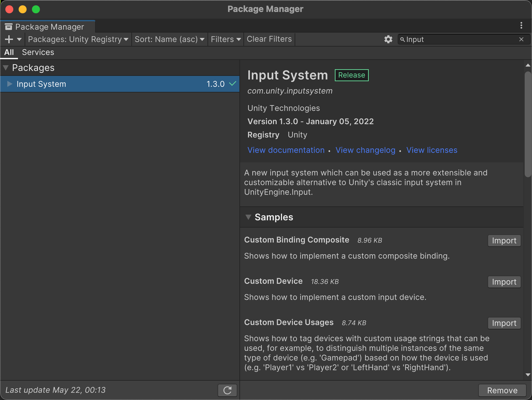This screenshot has width=532, height=400.
Task: Clear the search field with the X icon
Action: 521,39
